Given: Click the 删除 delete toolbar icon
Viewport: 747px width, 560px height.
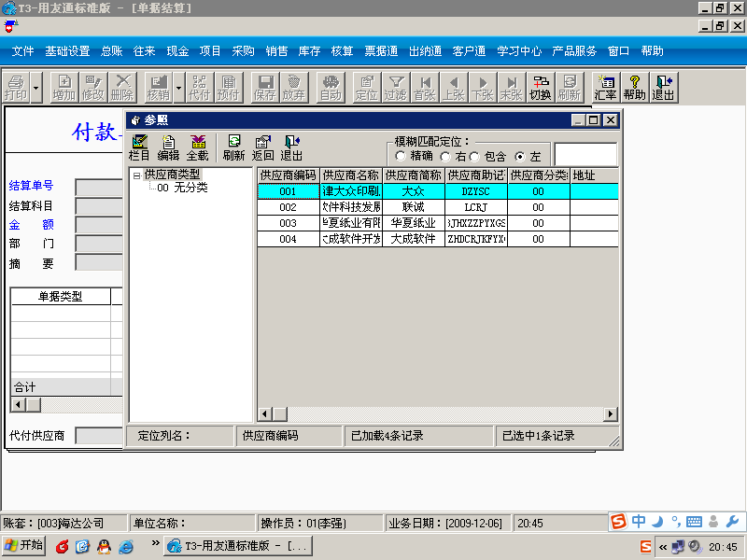Looking at the screenshot, I should (x=122, y=88).
